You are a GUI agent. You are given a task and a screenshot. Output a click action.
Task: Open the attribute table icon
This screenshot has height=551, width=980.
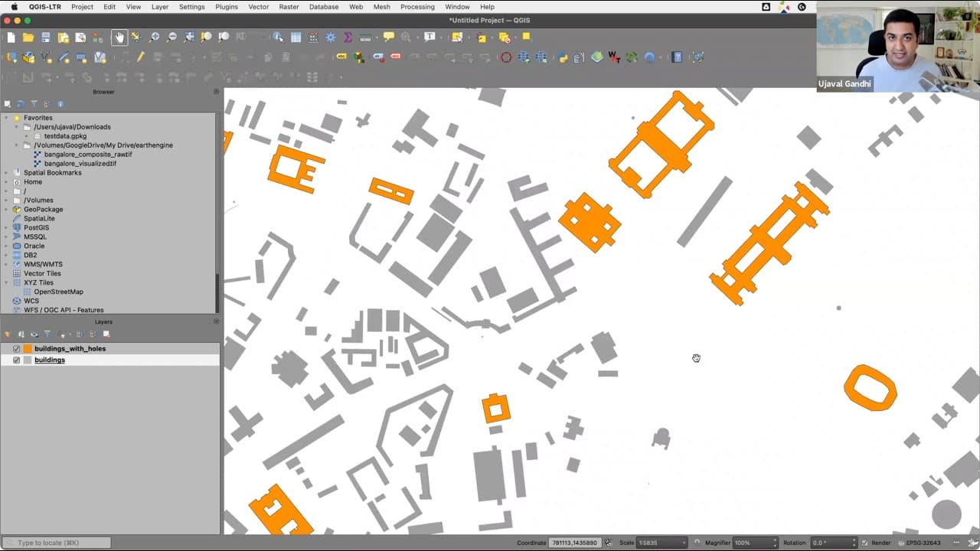coord(296,37)
